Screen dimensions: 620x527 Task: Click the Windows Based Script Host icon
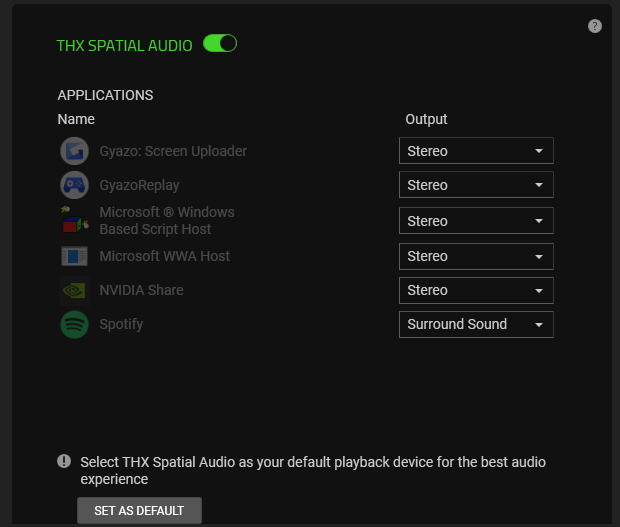(x=74, y=220)
